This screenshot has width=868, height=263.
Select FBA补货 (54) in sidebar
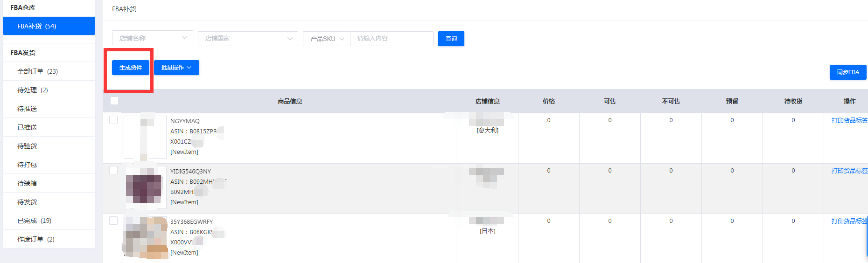click(49, 26)
